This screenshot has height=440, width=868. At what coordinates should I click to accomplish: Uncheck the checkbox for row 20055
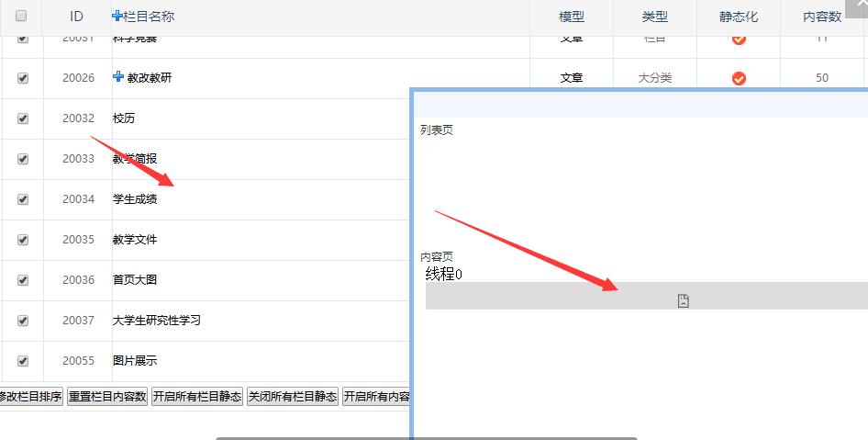[x=23, y=361]
